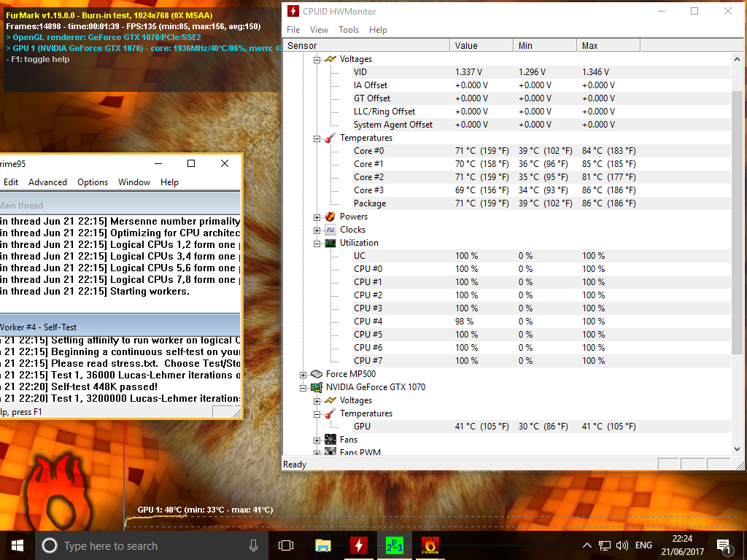Click the Cortana circle icon
The height and width of the screenshot is (560, 747).
point(50,545)
